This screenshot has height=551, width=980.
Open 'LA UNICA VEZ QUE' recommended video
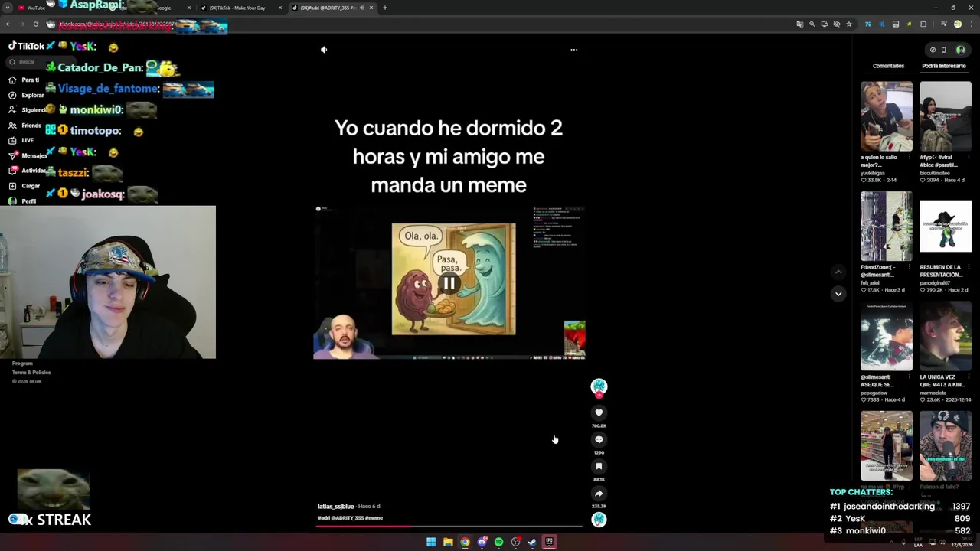click(946, 336)
